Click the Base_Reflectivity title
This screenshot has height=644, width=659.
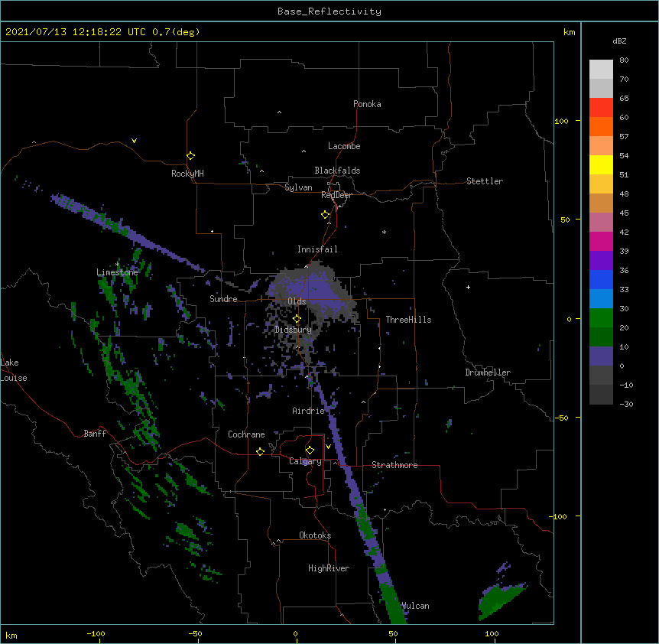(329, 11)
